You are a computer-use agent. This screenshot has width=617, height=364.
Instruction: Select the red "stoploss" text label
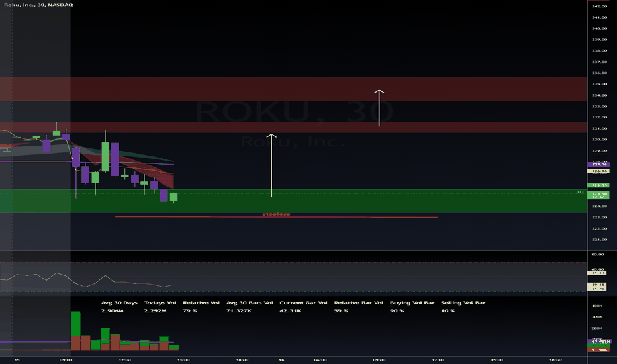[x=276, y=214]
